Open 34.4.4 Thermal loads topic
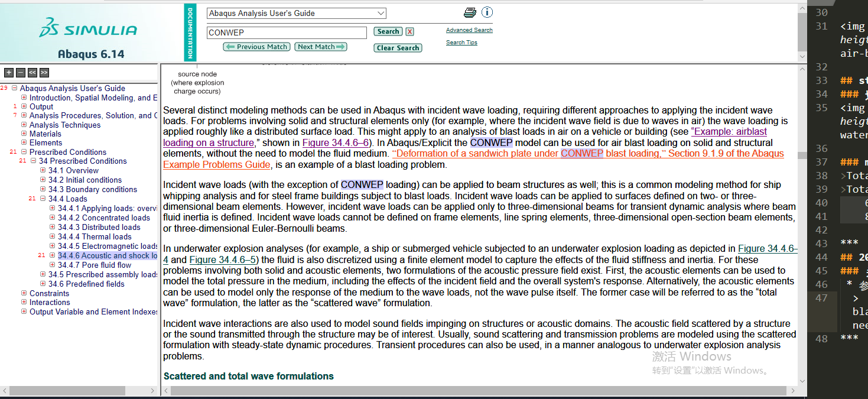Screen dimensions: 868x399 pyautogui.click(x=95, y=236)
